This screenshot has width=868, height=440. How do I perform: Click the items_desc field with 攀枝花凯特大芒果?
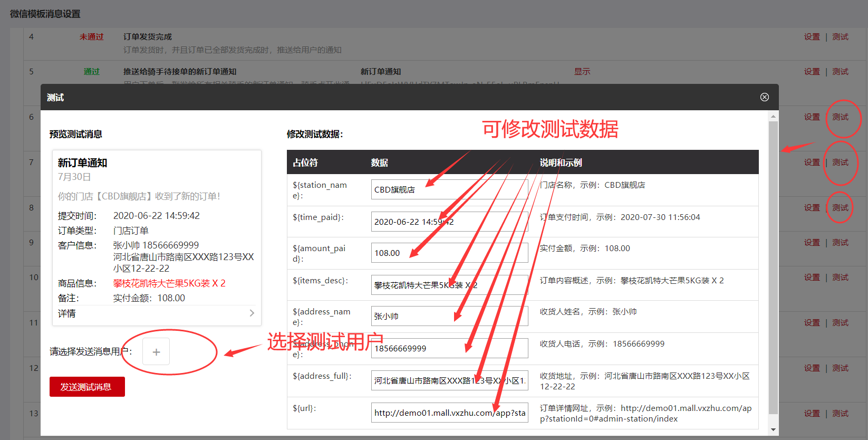tap(449, 285)
